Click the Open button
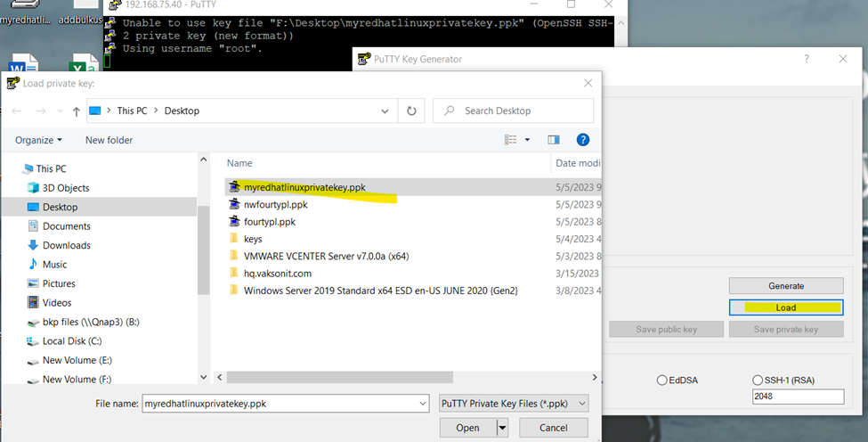Screen dimensions: 868x442 tap(467, 428)
